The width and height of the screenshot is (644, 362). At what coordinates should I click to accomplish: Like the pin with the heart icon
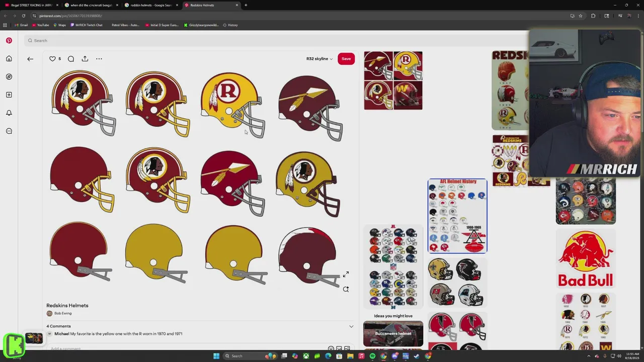(52, 59)
